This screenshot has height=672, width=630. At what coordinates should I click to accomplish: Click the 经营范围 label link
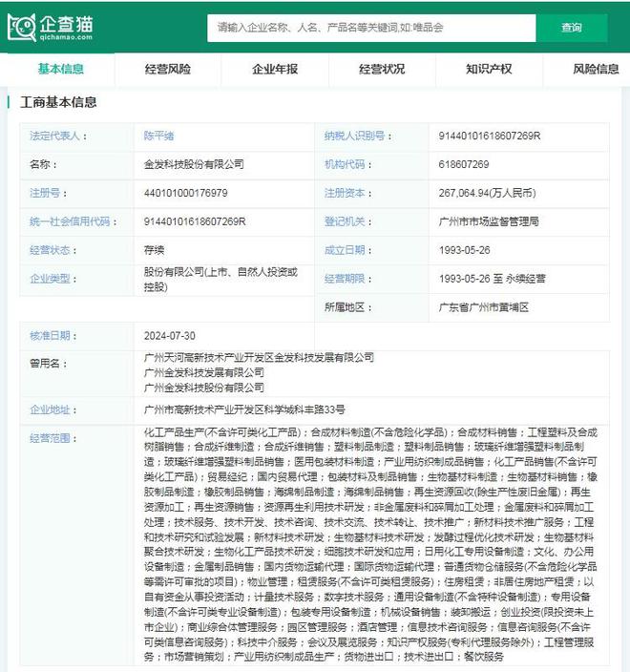click(50, 438)
